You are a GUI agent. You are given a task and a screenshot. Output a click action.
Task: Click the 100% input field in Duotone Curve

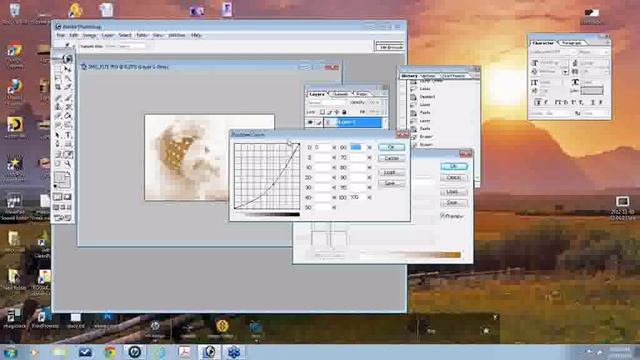tap(358, 197)
